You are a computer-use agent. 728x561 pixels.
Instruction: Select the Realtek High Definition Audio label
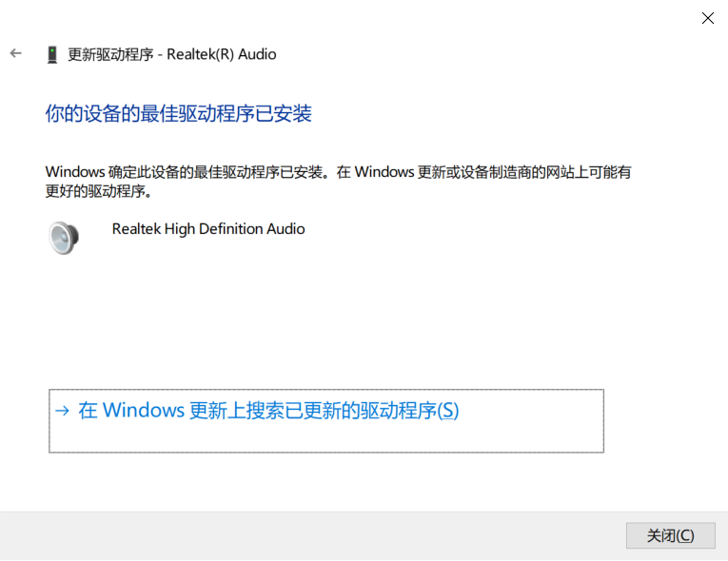point(207,229)
